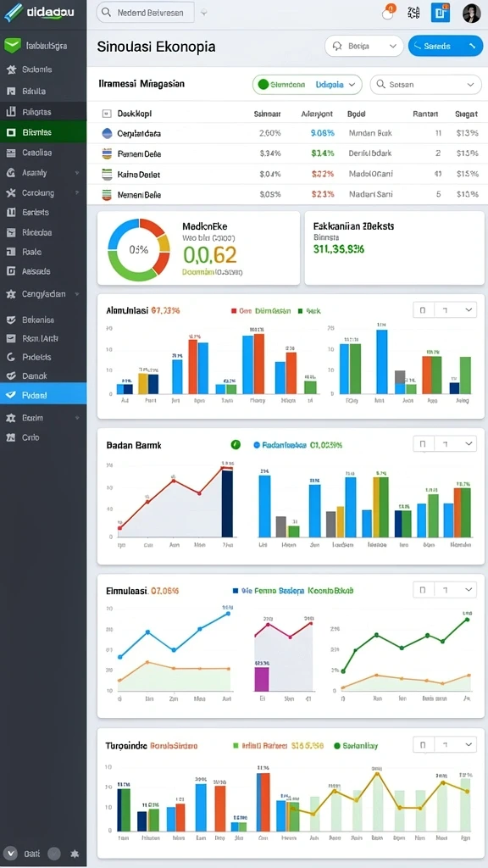Click the green check icon beside Badan Bamk
This screenshot has height=868, width=488.
pos(236,444)
